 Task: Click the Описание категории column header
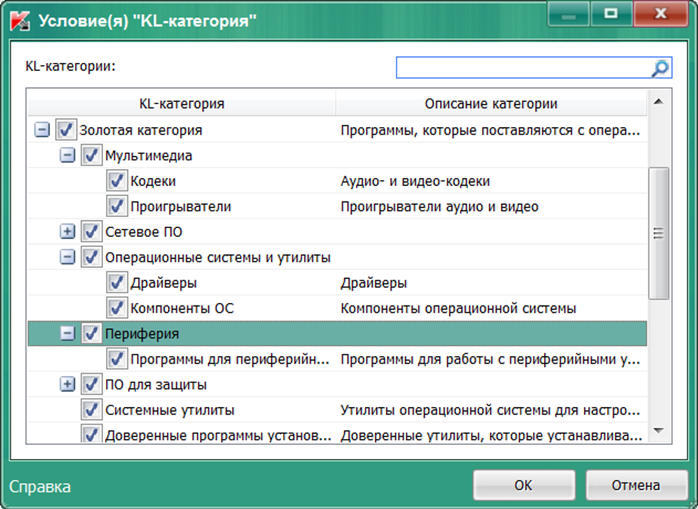[x=491, y=104]
